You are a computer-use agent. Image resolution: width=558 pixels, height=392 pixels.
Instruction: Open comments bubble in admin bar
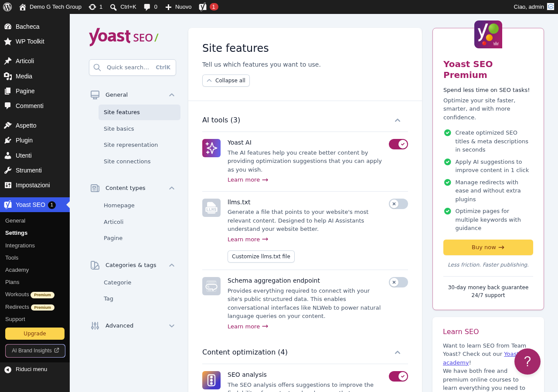(x=150, y=7)
